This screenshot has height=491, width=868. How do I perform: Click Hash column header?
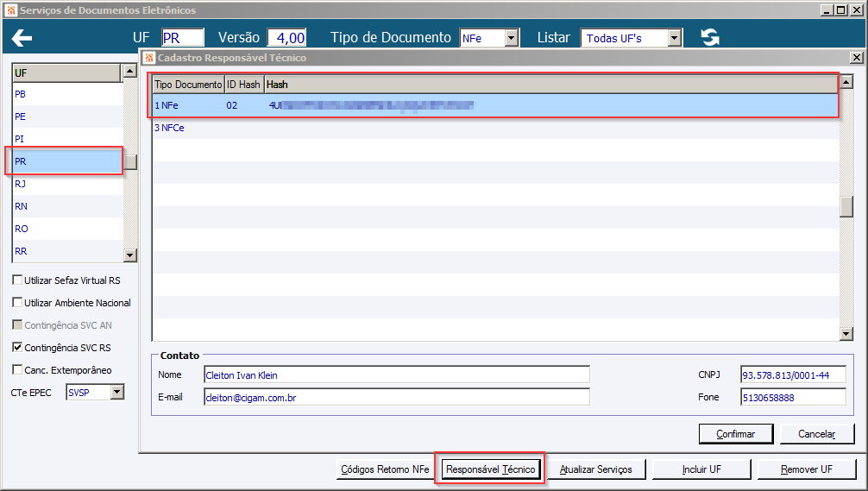tap(550, 85)
